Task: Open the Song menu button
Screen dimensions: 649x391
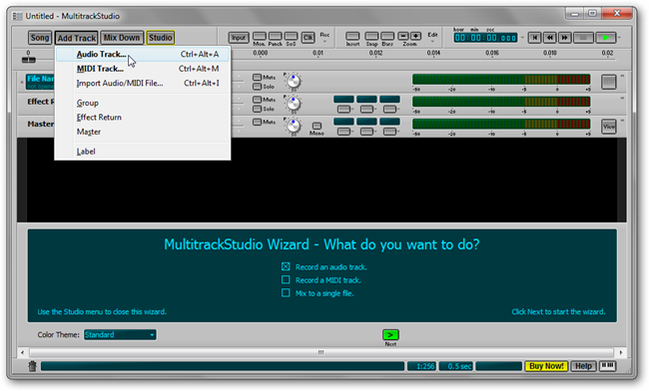Action: [x=40, y=38]
